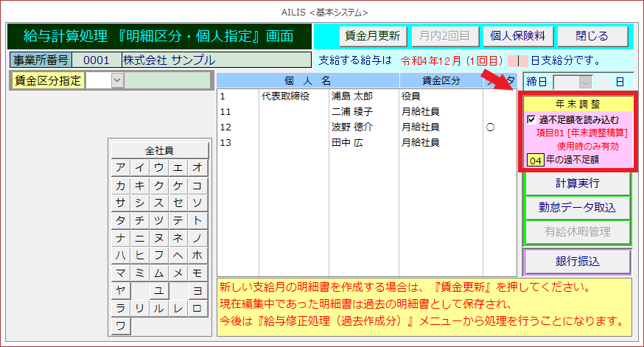This screenshot has height=347, width=644.
Task: Open the 締日 dropdown list
Action: point(586,82)
